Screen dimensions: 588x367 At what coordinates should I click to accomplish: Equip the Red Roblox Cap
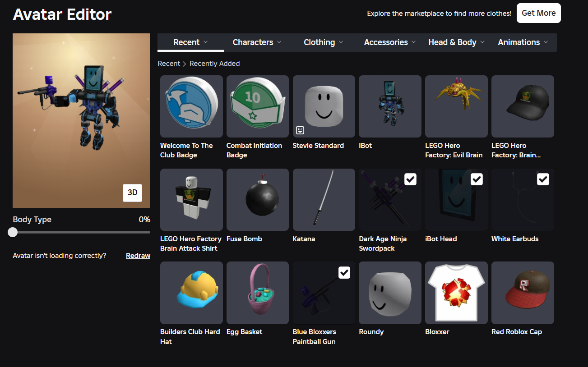(x=523, y=293)
